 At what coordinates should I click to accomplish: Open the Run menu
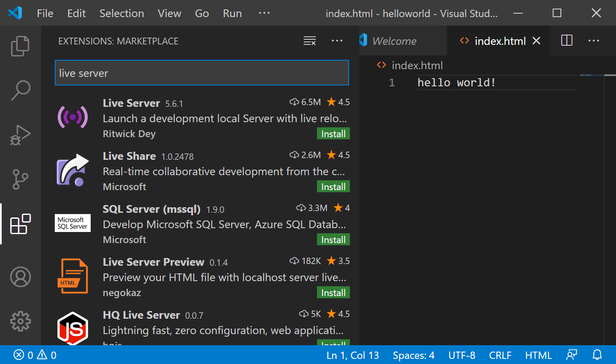coord(232,13)
